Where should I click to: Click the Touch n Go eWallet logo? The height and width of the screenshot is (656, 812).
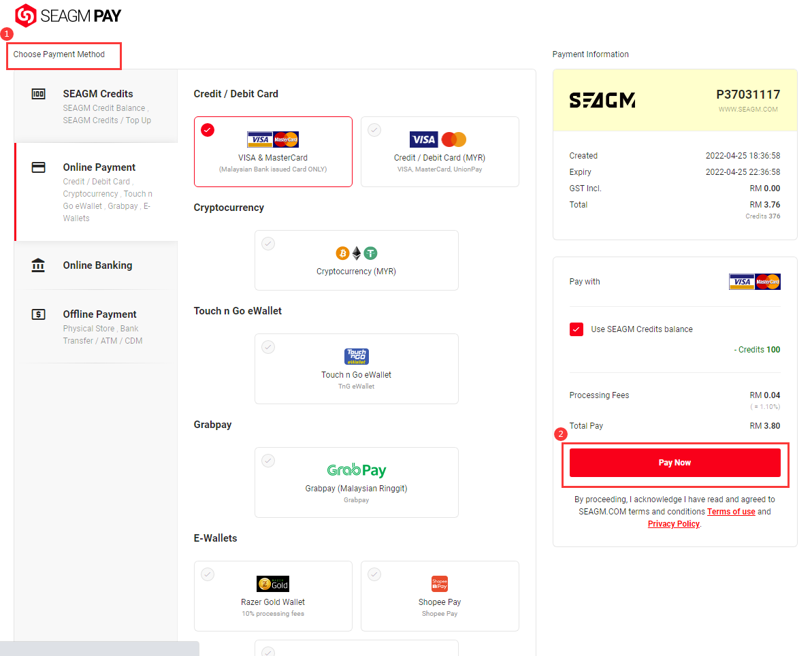tap(356, 356)
